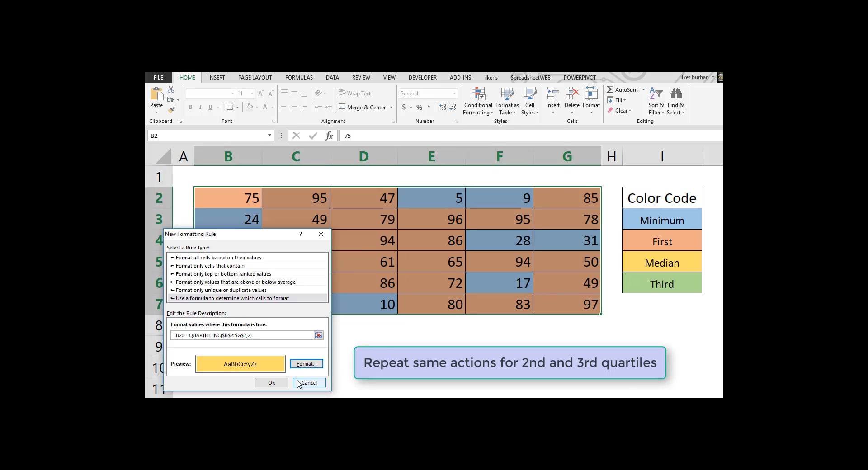
Task: Toggle Italic formatting
Action: 200,107
